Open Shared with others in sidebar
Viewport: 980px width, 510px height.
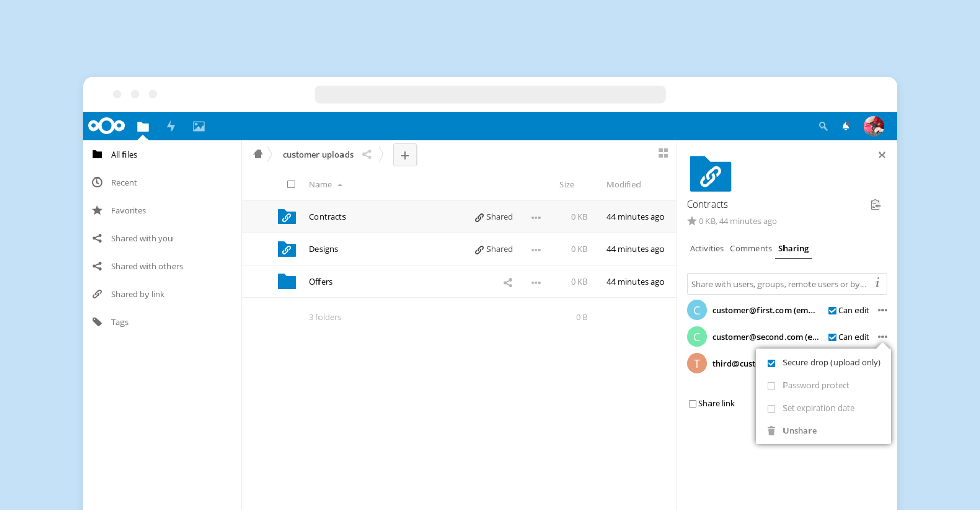point(147,266)
